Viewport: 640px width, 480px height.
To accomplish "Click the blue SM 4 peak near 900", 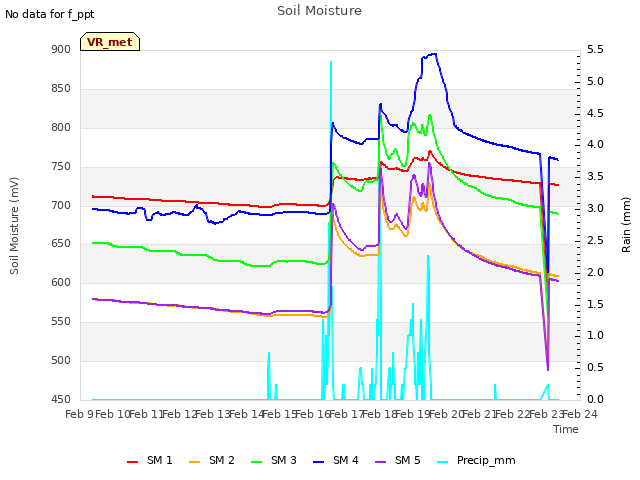I will pos(433,54).
